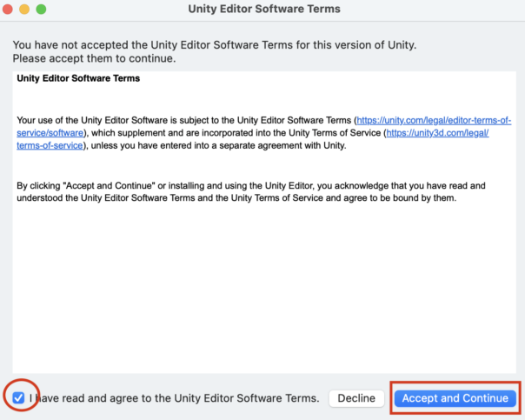
Task: Click the 'I have read and agree' label text
Action: coord(174,398)
